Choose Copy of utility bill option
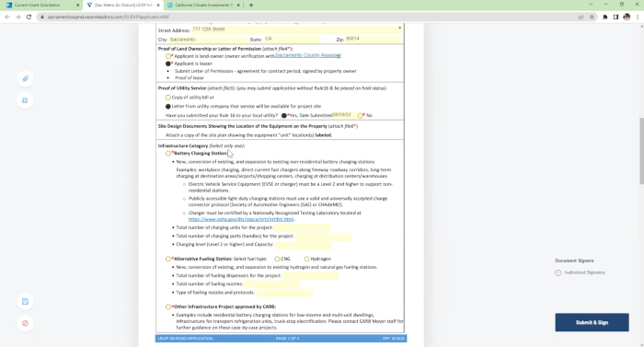The height and width of the screenshot is (347, 644). [x=168, y=98]
